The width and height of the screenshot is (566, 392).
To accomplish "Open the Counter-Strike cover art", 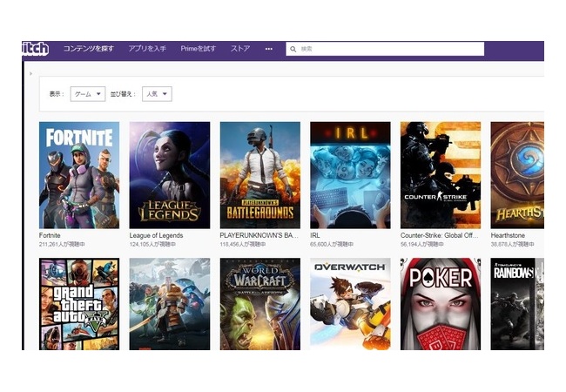I will tap(441, 175).
